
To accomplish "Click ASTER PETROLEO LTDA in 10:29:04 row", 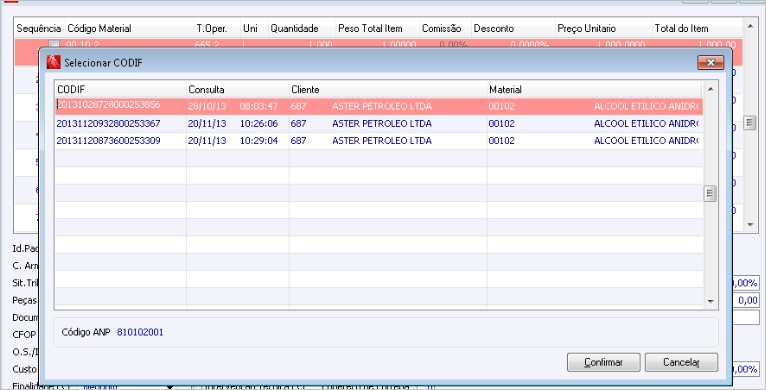I will coord(382,141).
